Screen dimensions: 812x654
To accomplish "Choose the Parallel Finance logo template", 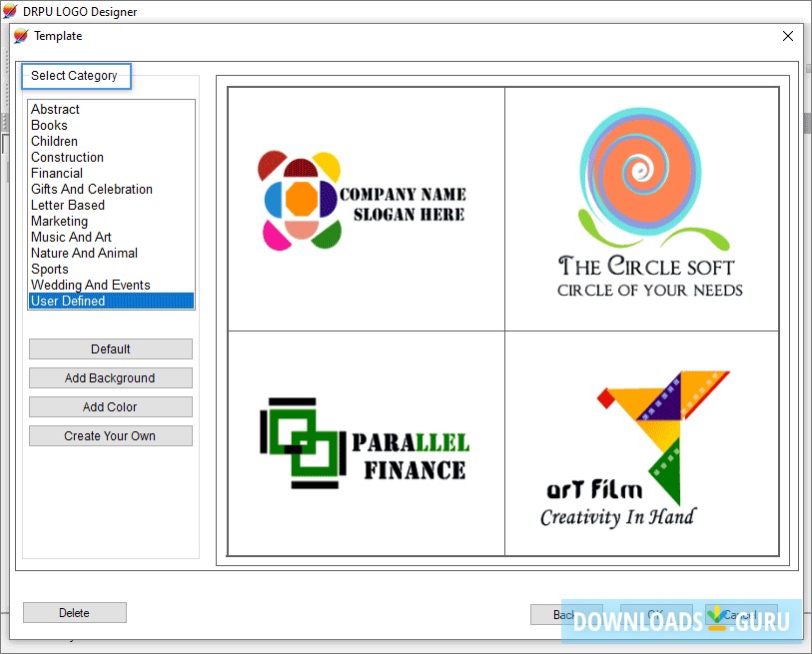I will [366, 442].
